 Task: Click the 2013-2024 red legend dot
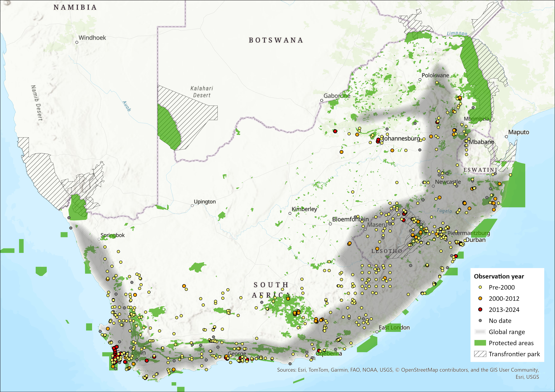[x=480, y=309]
